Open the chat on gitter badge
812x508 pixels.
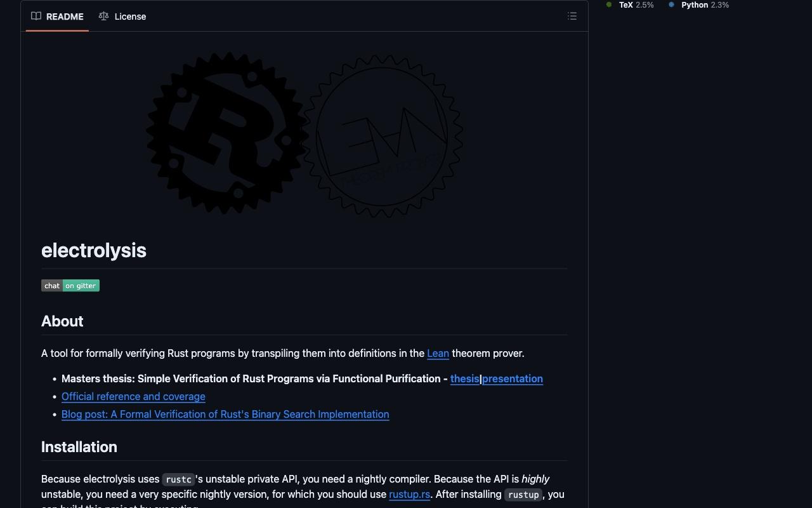(x=70, y=286)
